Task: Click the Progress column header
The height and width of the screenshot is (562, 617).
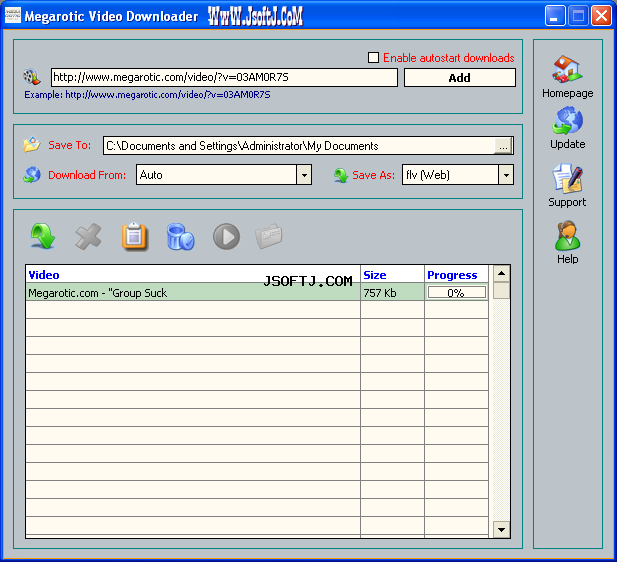Action: pyautogui.click(x=456, y=274)
